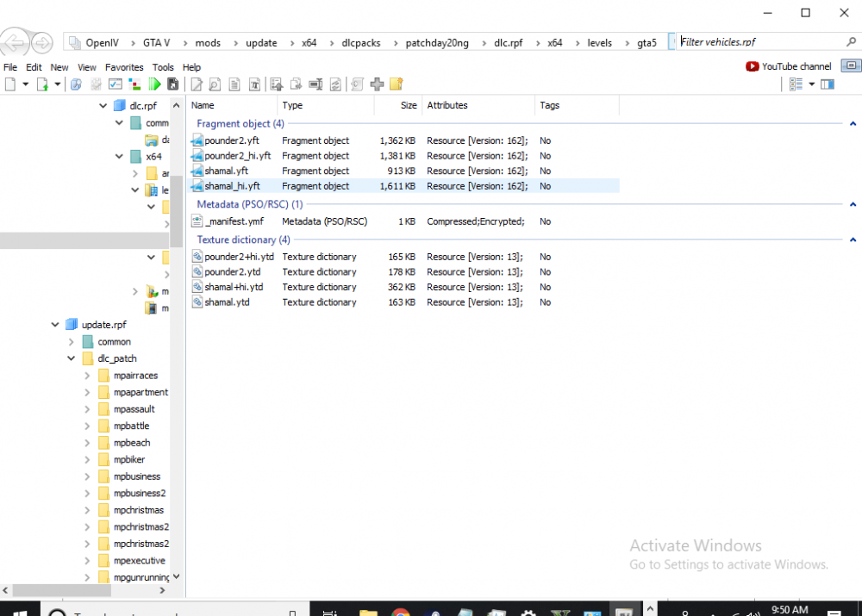Screen dimensions: 862x616
Task: Click the checklist toolbar icon
Action: click(115, 84)
